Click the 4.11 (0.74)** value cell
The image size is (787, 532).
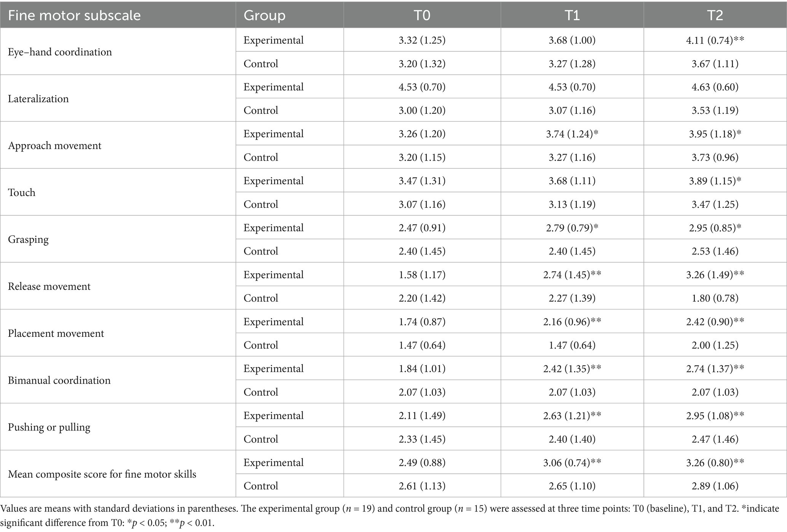(x=715, y=40)
